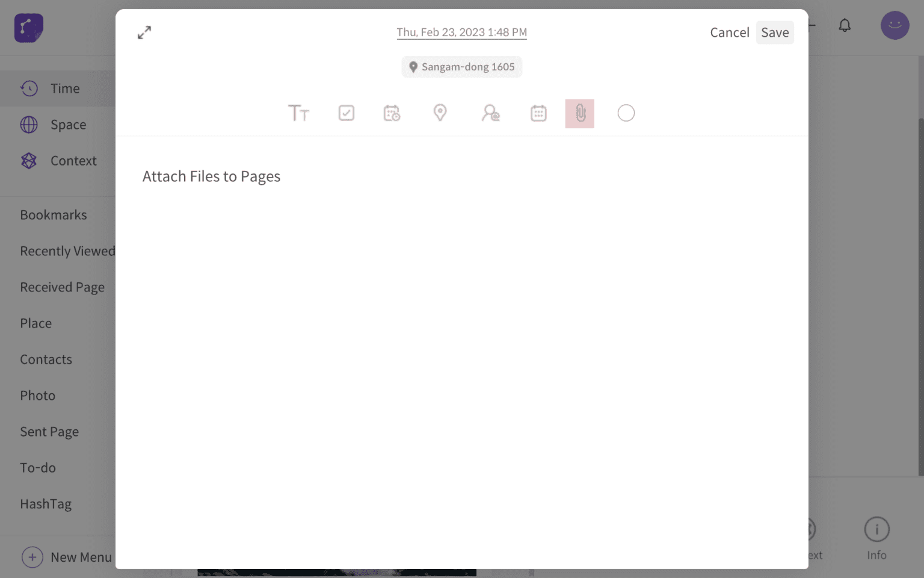Open the Space view
This screenshot has height=578, width=924.
click(58, 125)
